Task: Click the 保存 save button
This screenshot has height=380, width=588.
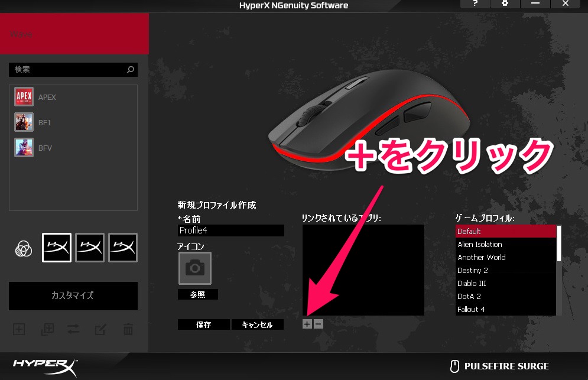Action: point(204,324)
